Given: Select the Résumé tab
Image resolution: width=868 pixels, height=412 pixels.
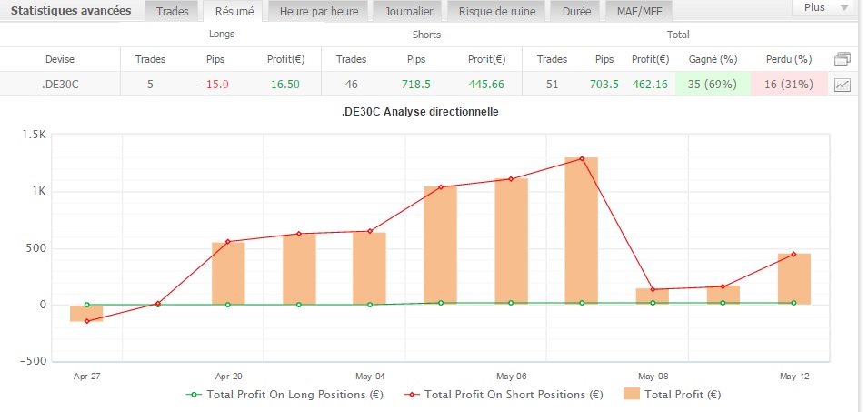Looking at the screenshot, I should point(234,12).
